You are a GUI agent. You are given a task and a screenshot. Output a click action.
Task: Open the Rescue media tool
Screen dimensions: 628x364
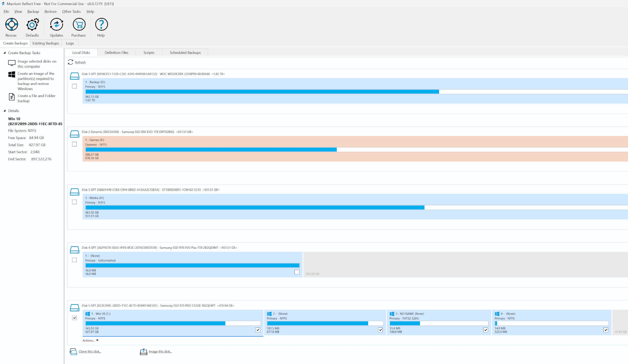[x=11, y=25]
